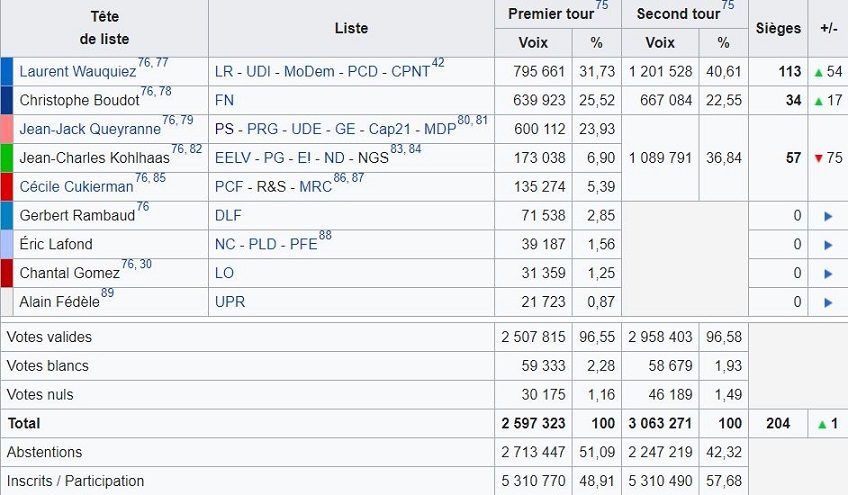Click the red down arrow beside 75

(817, 158)
